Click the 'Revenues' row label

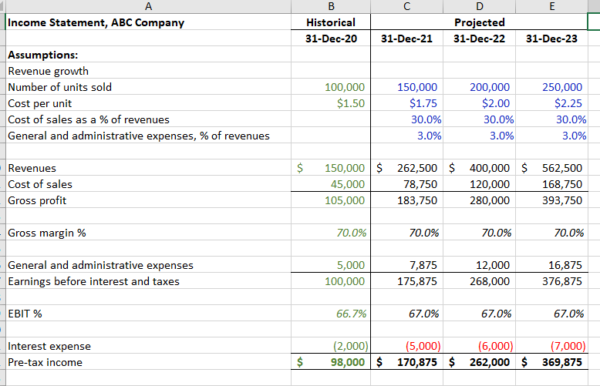(32, 168)
